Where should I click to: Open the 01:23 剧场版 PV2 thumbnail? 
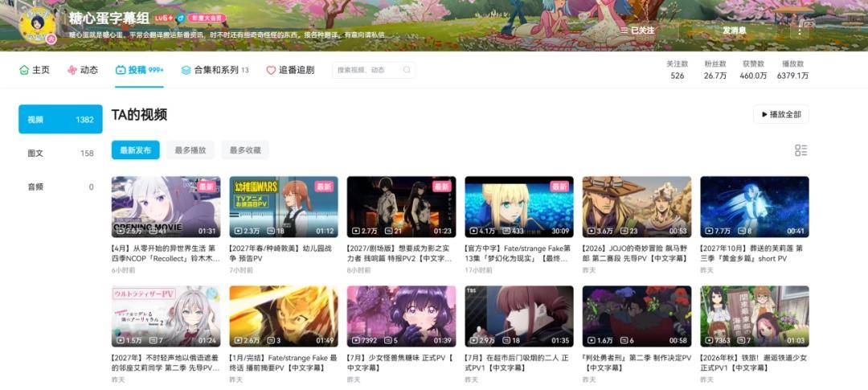(401, 207)
